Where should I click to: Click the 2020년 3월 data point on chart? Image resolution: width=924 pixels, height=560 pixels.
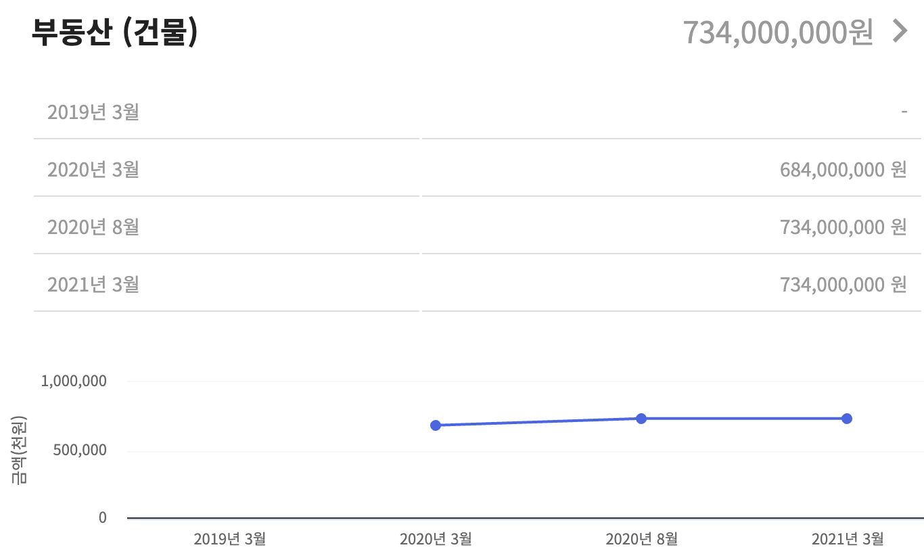tap(436, 425)
